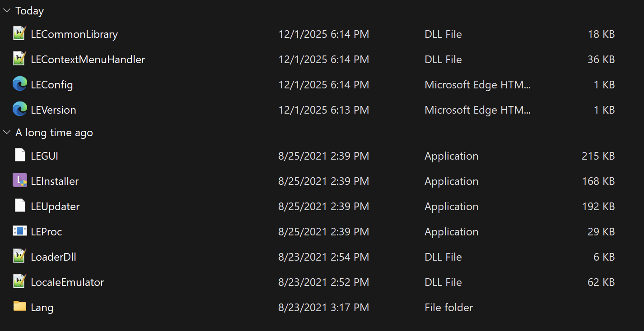Click the LEProc application icon
This screenshot has height=331, width=644.
pos(19,231)
